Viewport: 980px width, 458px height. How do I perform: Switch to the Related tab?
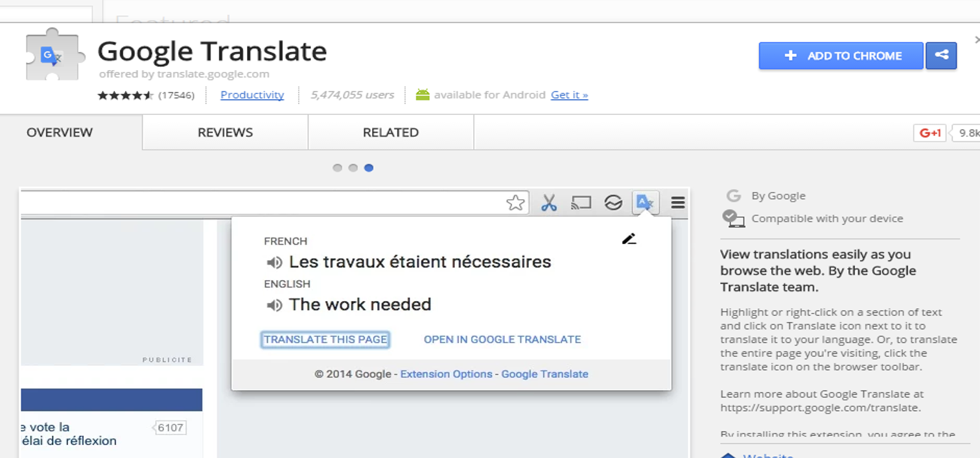coord(391,132)
